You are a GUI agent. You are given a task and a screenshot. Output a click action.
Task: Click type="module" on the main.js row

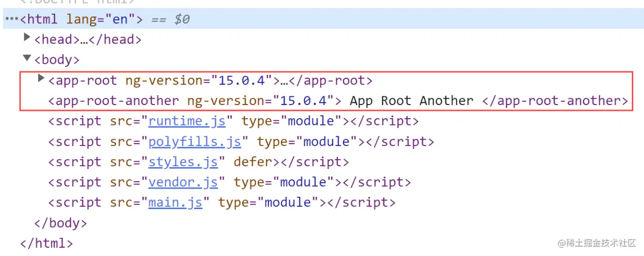tap(268, 202)
